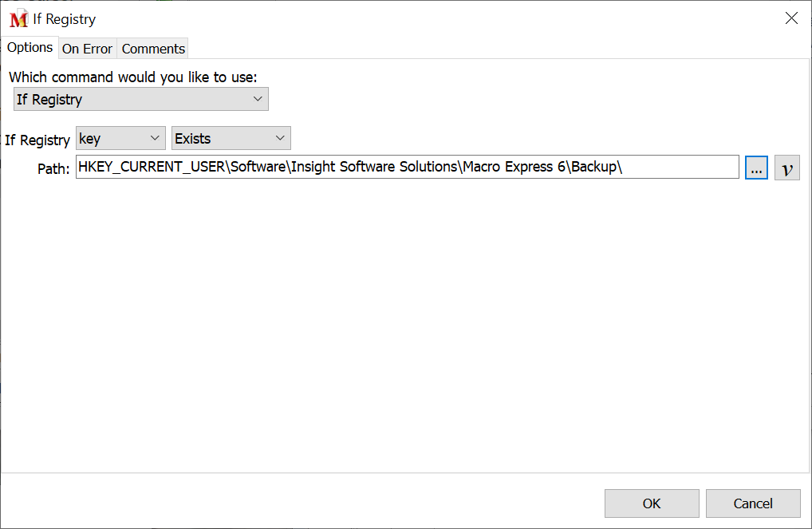Click the "If Registry" label left of key dropdown
The width and height of the screenshot is (812, 529).
coord(37,140)
